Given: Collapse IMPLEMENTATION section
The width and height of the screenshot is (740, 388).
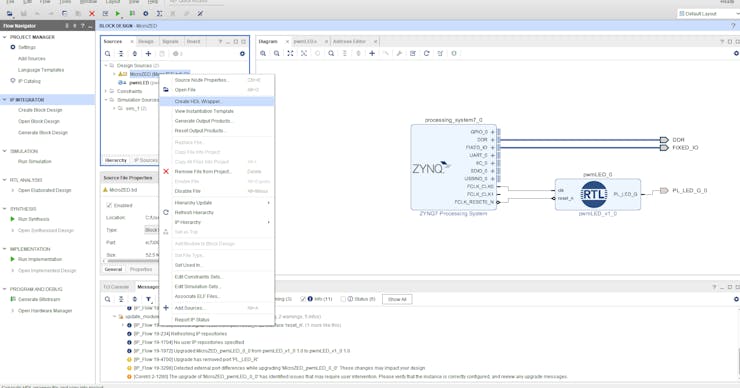Looking at the screenshot, I should 5,249.
